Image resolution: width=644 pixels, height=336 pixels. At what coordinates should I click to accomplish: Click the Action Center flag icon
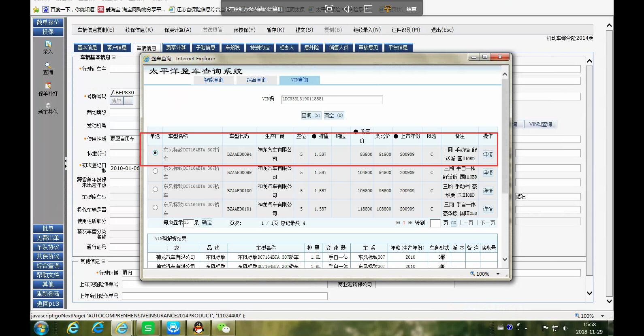pos(545,328)
